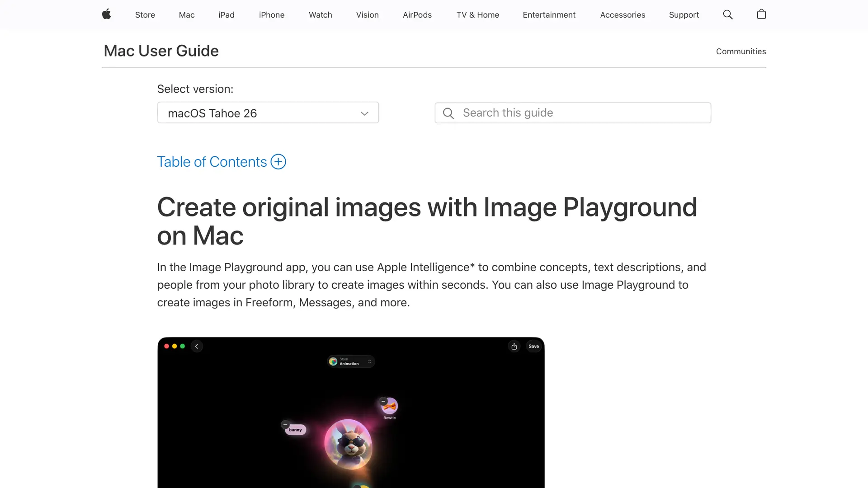This screenshot has height=488, width=868.
Task: Open the AirPods menu
Action: tap(417, 15)
